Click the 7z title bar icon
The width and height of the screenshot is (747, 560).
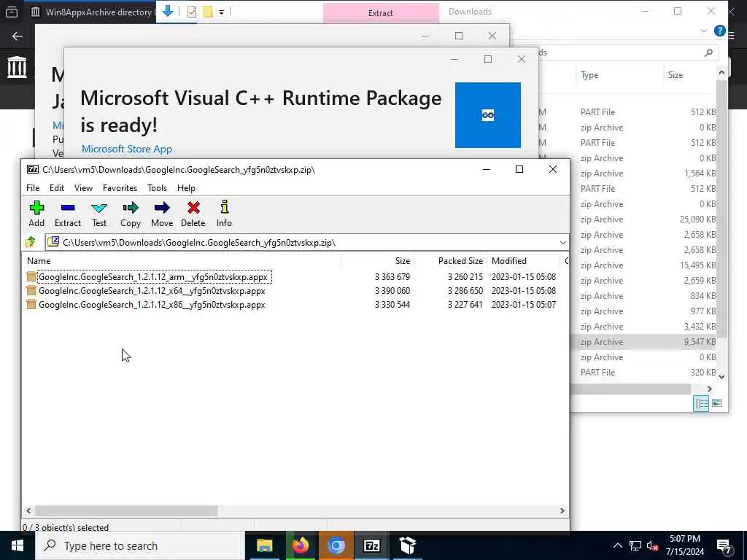pyautogui.click(x=33, y=169)
